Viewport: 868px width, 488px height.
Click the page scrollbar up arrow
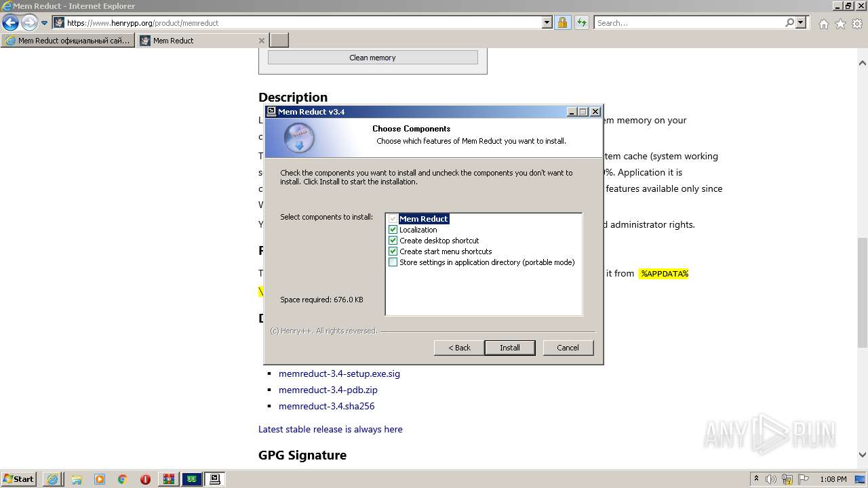862,63
